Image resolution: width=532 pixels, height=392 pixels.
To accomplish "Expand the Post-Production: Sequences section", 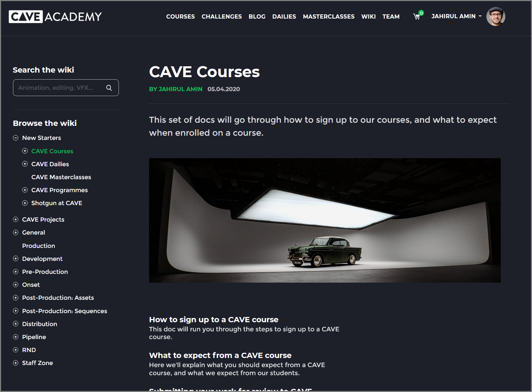I will click(x=16, y=311).
